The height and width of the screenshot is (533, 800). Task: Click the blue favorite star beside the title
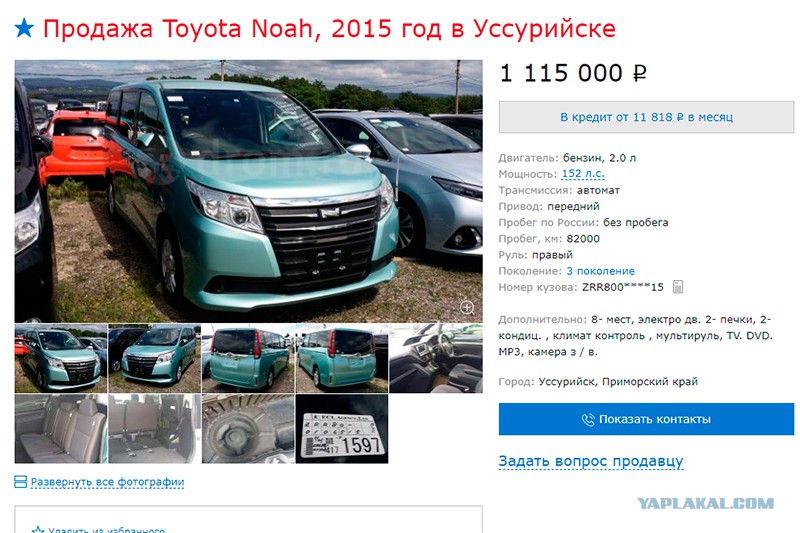coord(24,29)
